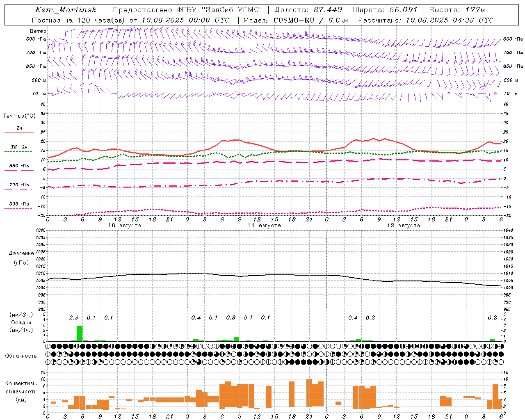This screenshot has width=525, height=420.
Task: Select the Тем-ра(°C) panel label
Action: [x=19, y=116]
